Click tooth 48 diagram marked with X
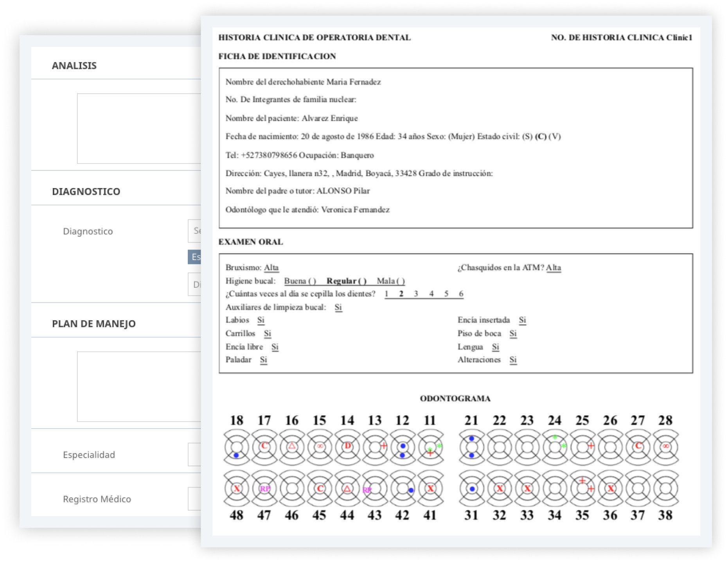 pyautogui.click(x=236, y=488)
